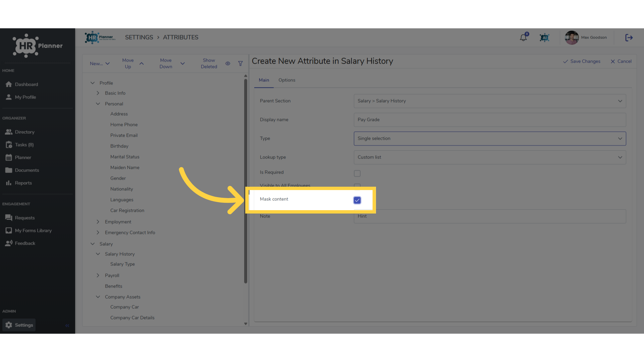This screenshot has width=644, height=362.
Task: Click the filter funnel icon
Action: click(x=240, y=63)
